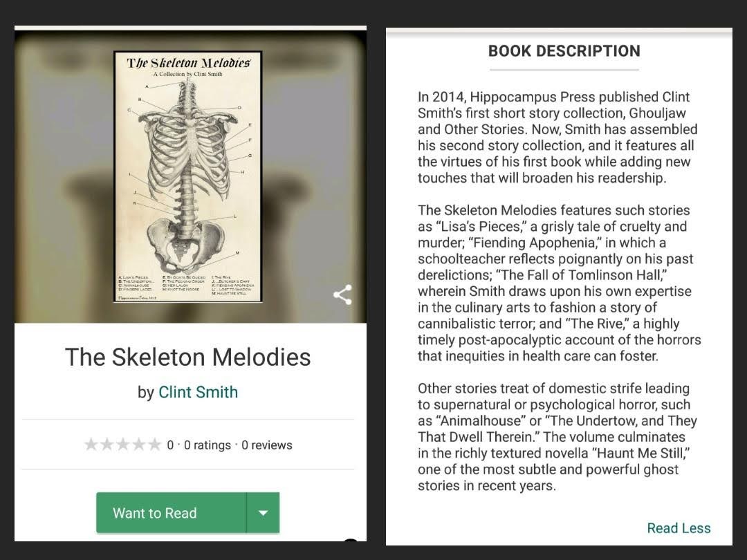Rate the book five stars
Image resolution: width=747 pixels, height=560 pixels.
click(x=154, y=445)
